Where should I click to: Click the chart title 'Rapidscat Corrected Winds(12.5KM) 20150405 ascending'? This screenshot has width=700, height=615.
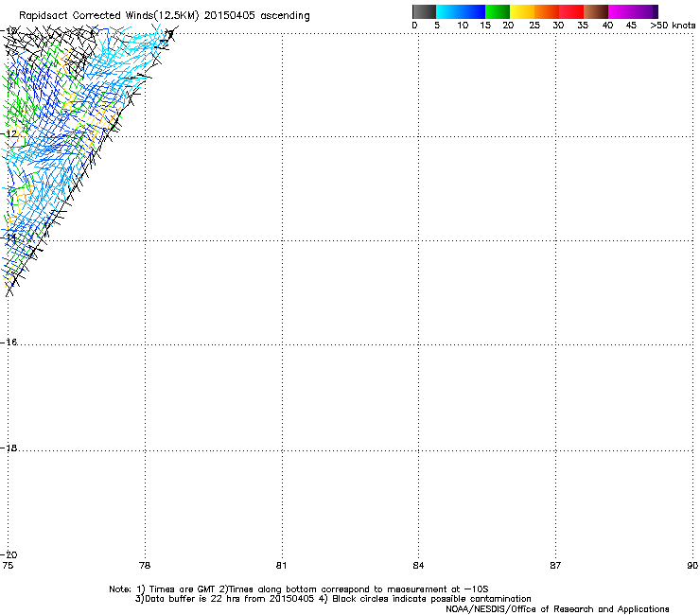coord(165,16)
